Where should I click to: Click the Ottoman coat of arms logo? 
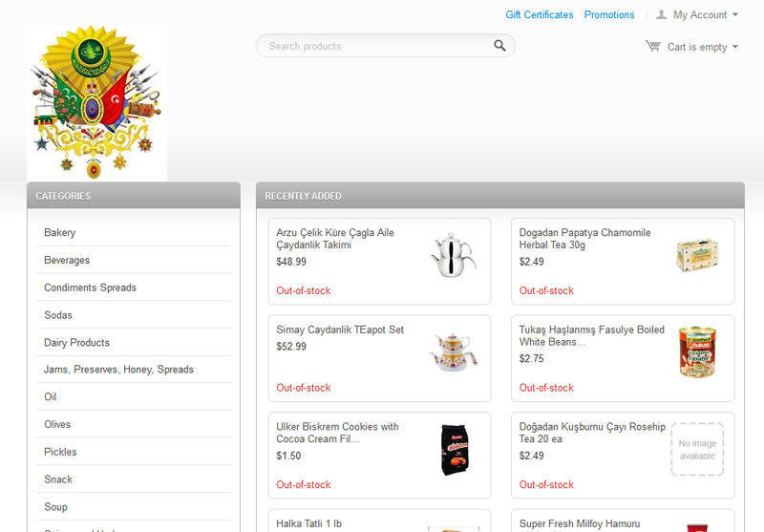pyautogui.click(x=96, y=102)
